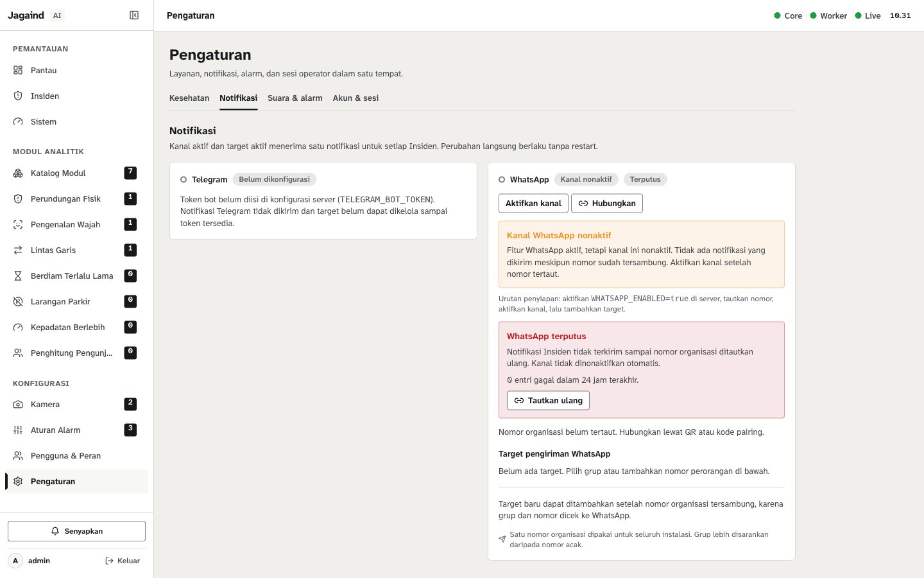924x578 pixels.
Task: Click the Tautkan ulang button
Action: [548, 400]
